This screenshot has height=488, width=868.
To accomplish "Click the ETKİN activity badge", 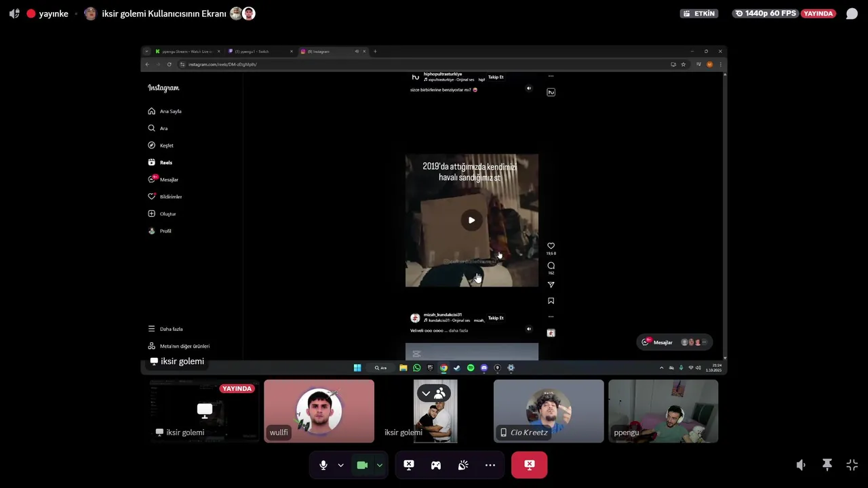I will point(699,14).
